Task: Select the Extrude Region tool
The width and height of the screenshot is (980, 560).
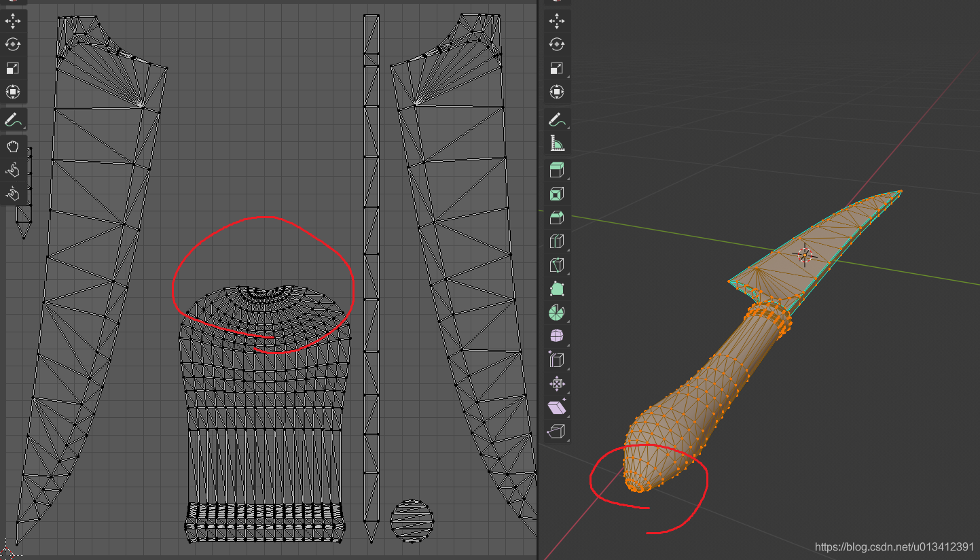Action: (557, 170)
